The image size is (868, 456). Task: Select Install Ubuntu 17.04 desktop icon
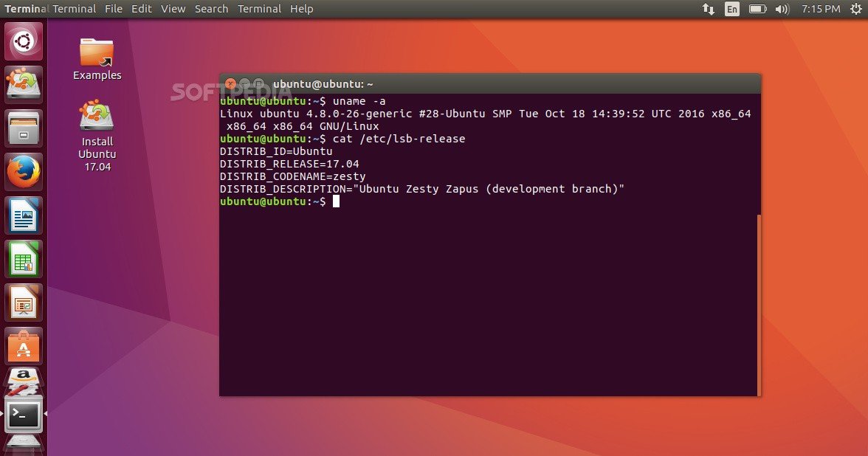[x=97, y=136]
